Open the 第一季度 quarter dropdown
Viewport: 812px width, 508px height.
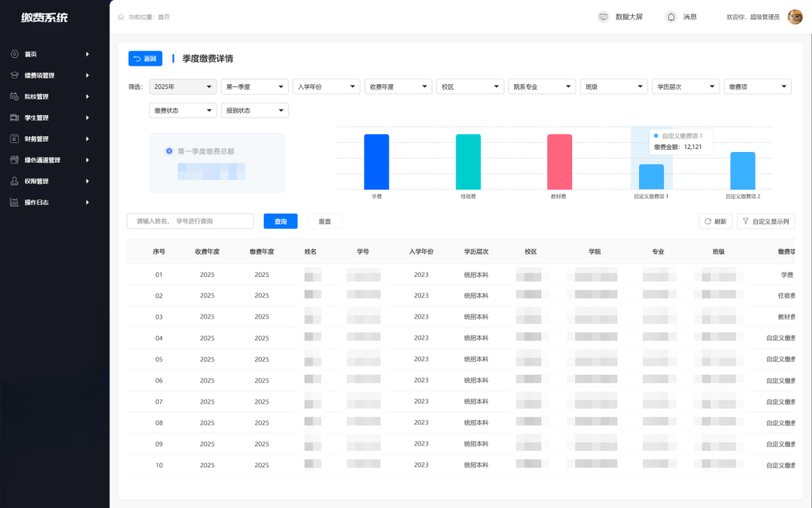click(255, 87)
